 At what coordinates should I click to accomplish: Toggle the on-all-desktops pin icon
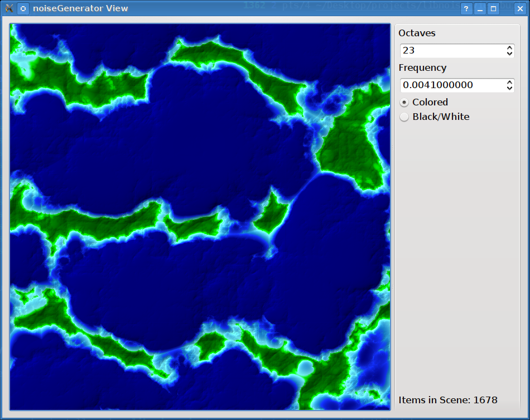click(x=23, y=8)
